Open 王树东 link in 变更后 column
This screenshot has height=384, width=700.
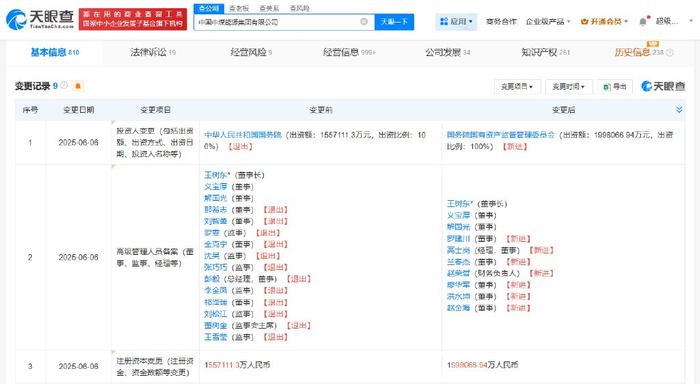pyautogui.click(x=460, y=204)
